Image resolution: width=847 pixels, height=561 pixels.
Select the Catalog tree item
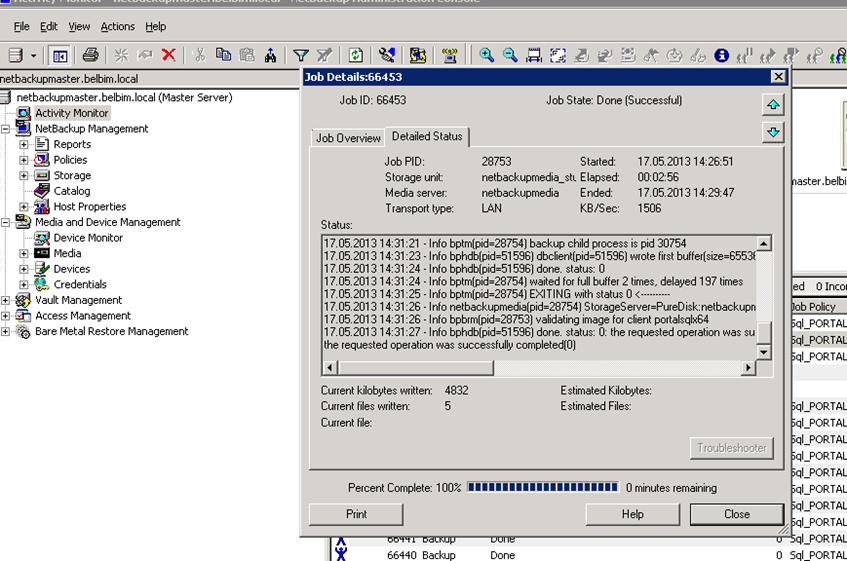point(71,191)
